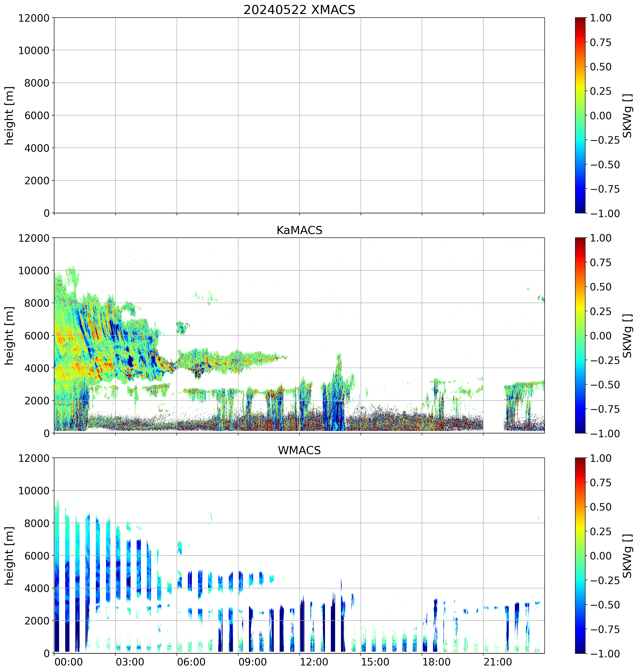Click the 20240522 XMACS plot title
Image resolution: width=638 pixels, height=672 pixels.
coord(299,9)
